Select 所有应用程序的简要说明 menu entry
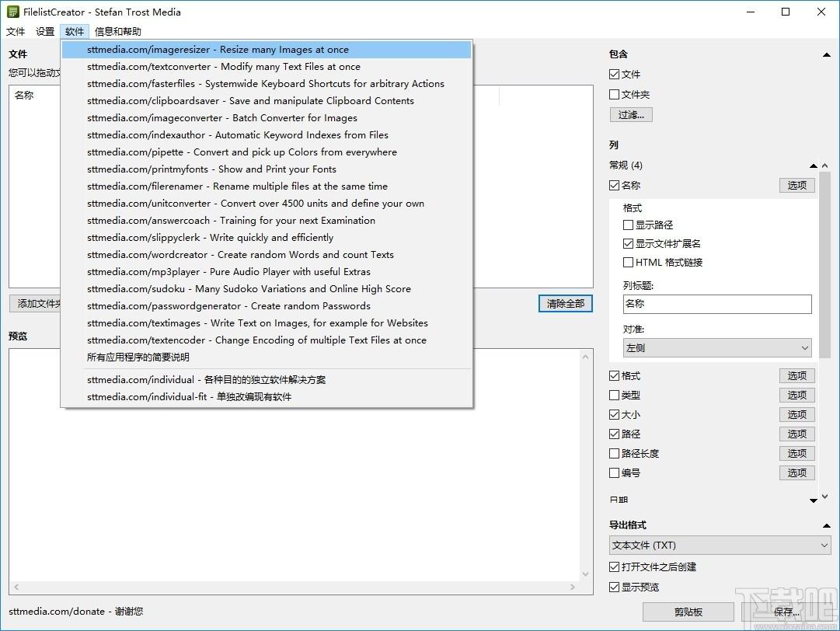Screen dimensions: 840x631 coord(267,357)
